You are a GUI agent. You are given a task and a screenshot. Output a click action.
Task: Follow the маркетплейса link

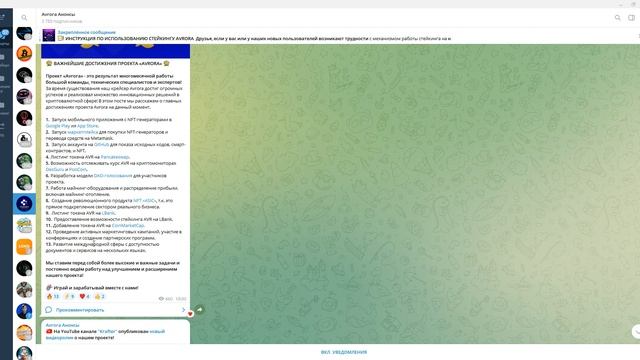(x=83, y=132)
